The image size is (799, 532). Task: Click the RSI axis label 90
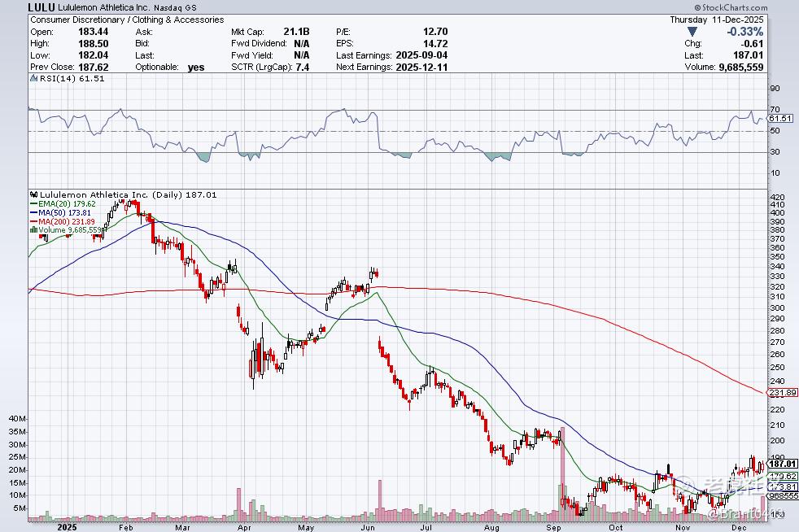click(775, 88)
